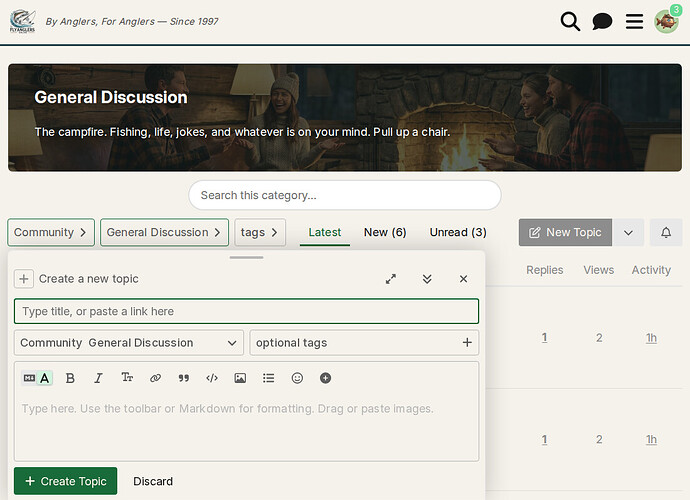
Task: Minimize the composer panel with double chevron
Action: [x=427, y=279]
